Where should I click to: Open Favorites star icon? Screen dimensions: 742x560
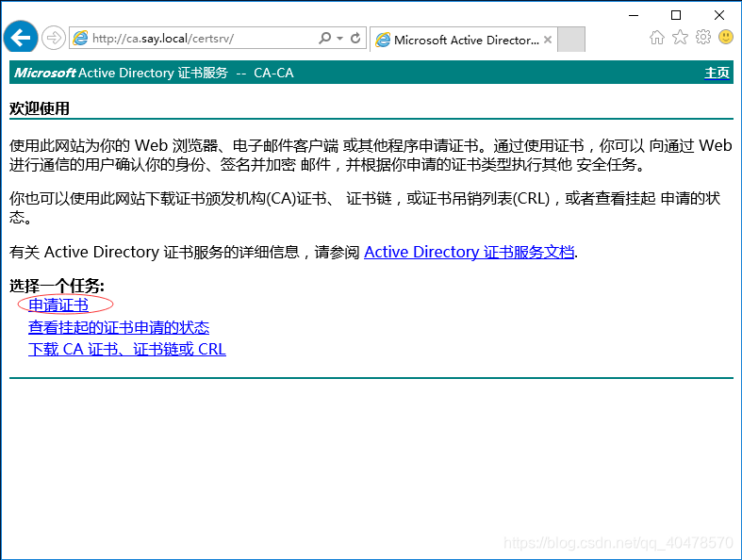click(680, 37)
